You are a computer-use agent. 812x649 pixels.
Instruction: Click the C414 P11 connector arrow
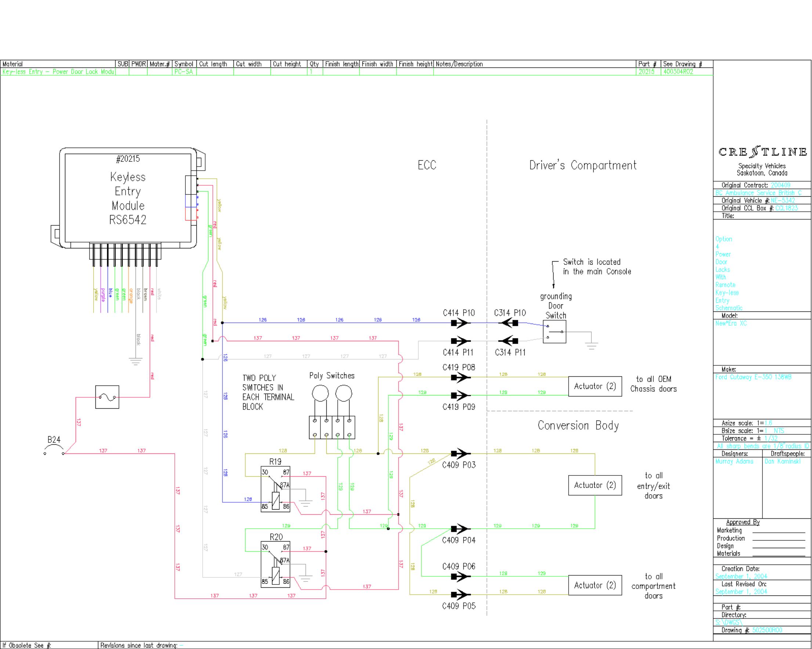[x=461, y=341]
